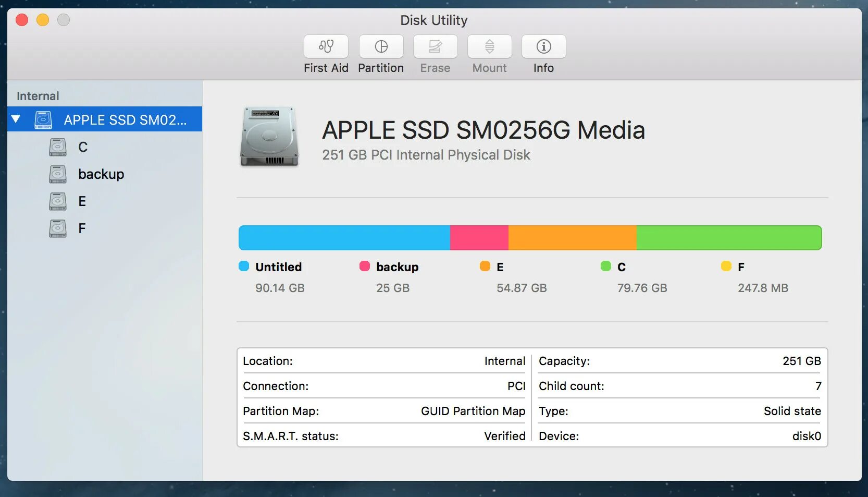Open the Partition tool
Image resolution: width=868 pixels, height=497 pixels.
(x=381, y=46)
